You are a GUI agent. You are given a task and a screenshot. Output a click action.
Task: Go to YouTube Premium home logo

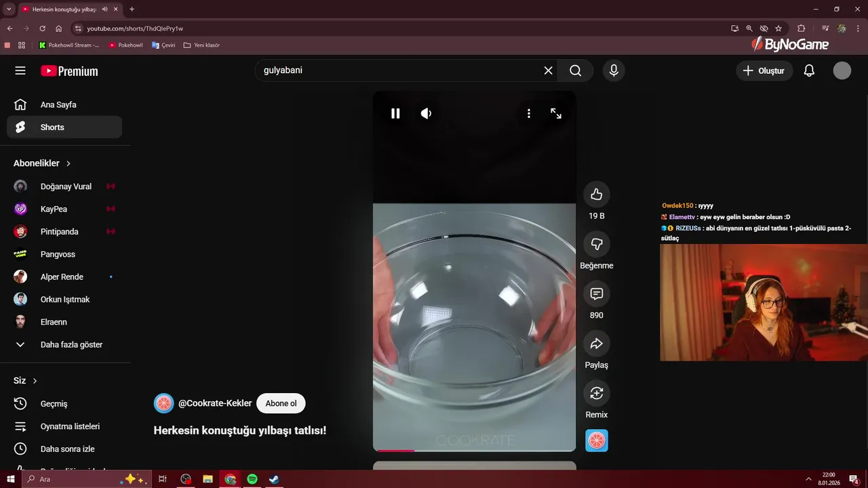(x=69, y=71)
